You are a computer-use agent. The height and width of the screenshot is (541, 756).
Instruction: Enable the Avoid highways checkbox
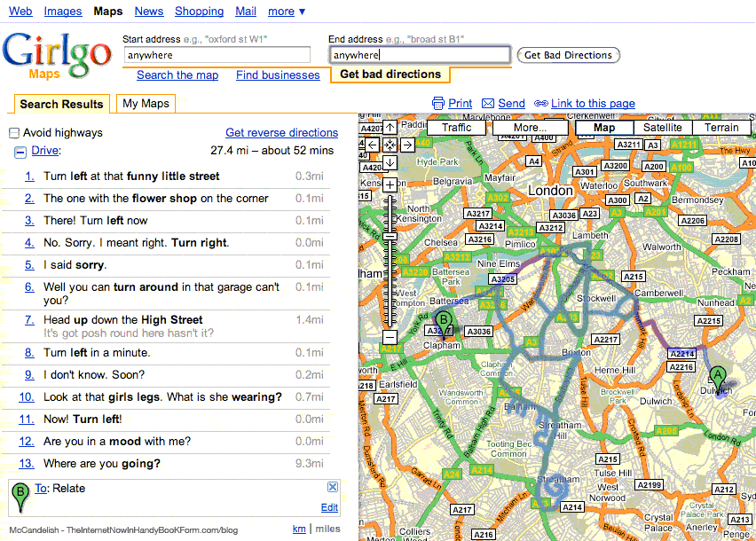click(x=14, y=133)
